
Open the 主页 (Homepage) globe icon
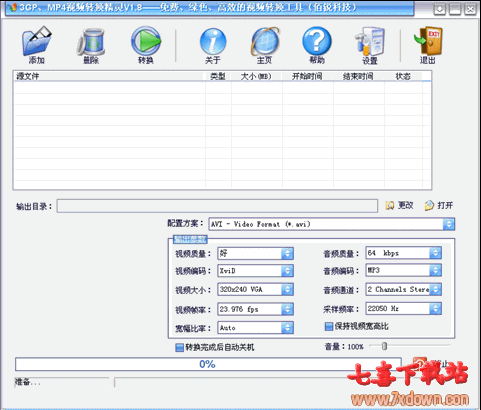pos(265,41)
